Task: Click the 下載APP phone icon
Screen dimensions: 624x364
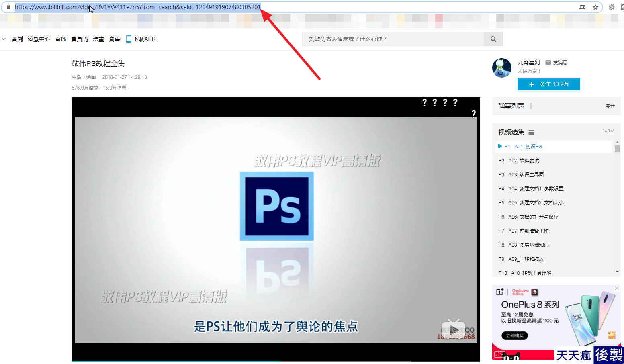Action: tap(129, 39)
